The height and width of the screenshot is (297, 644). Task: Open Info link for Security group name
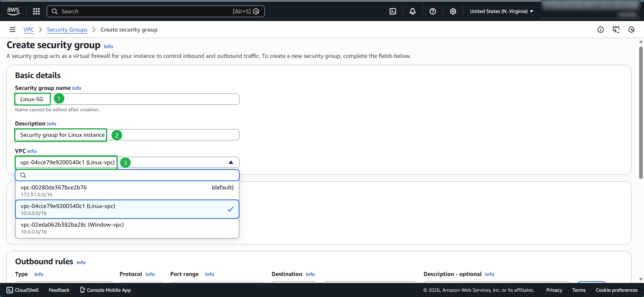[77, 88]
